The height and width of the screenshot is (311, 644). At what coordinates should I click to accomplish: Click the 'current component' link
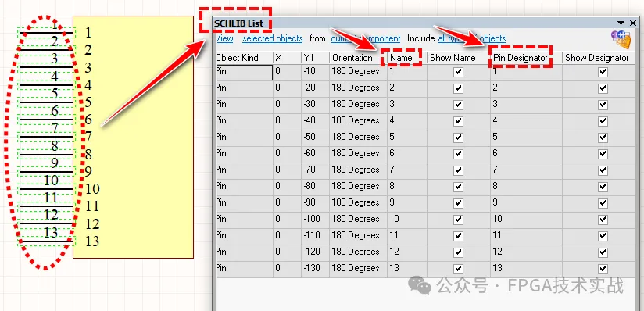tap(366, 38)
